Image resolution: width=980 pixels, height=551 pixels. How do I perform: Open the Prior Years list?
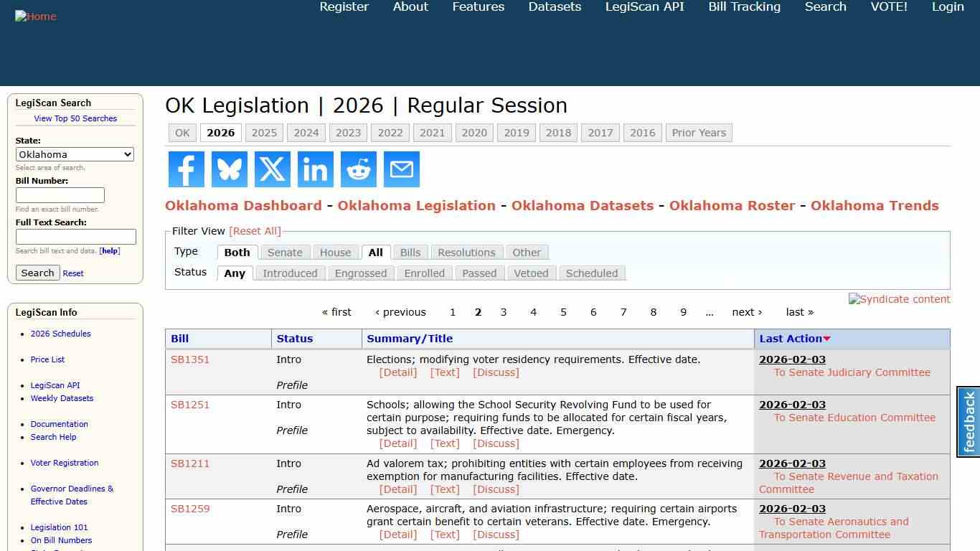click(698, 133)
